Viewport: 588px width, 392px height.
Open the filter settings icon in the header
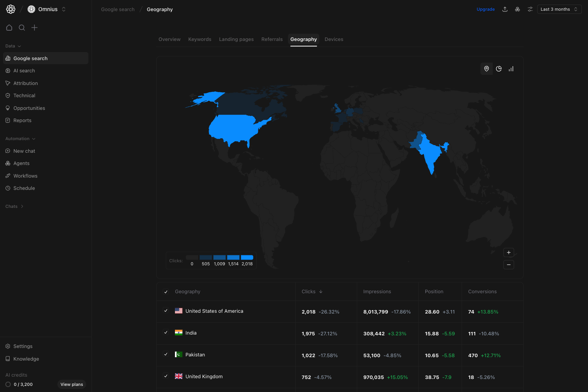pos(530,9)
